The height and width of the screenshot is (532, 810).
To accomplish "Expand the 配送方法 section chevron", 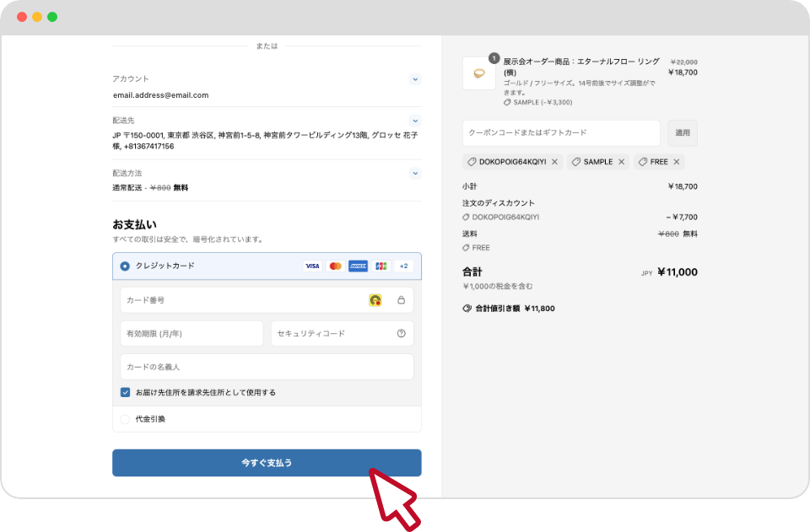I will coord(414,174).
